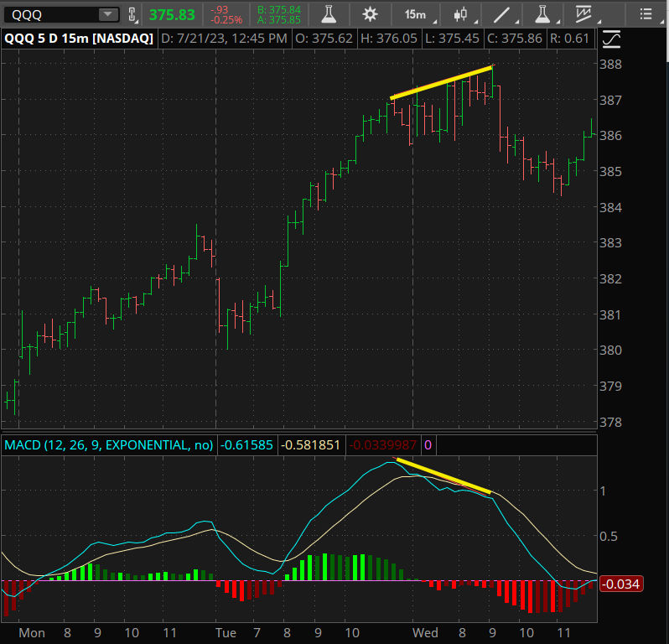Click the 388 price axis label
This screenshot has width=669, height=644.
[610, 65]
